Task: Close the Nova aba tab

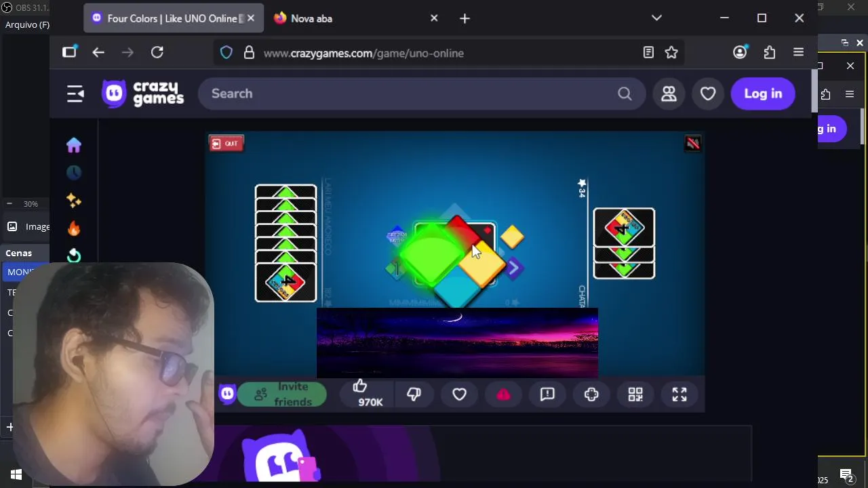Action: tap(434, 18)
